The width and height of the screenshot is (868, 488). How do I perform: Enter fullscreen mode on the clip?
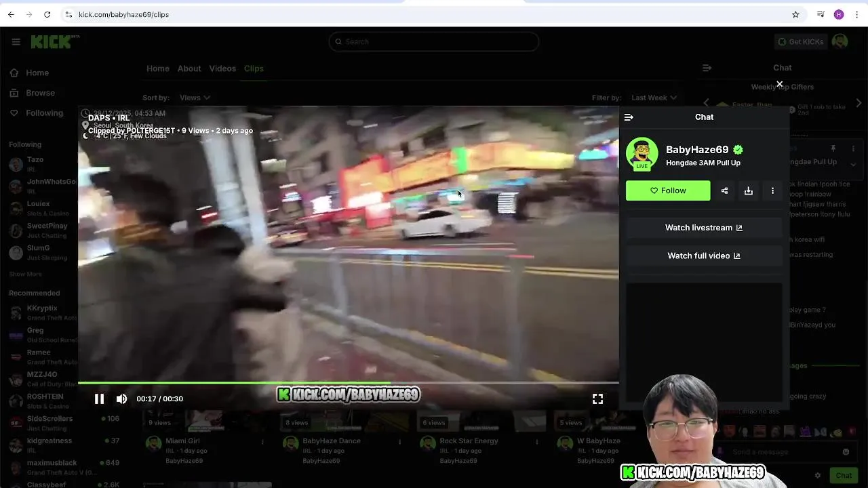[597, 399]
